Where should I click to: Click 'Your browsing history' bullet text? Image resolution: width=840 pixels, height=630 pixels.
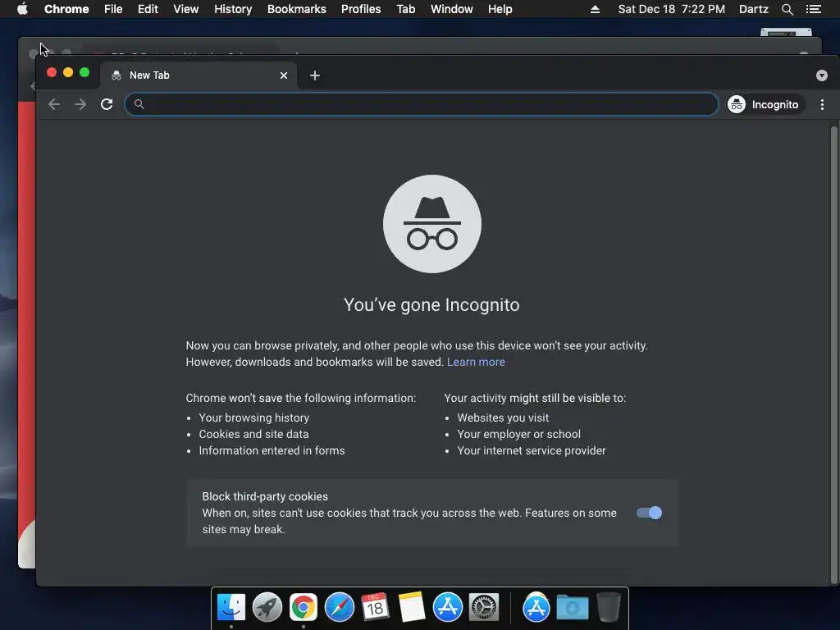click(254, 418)
